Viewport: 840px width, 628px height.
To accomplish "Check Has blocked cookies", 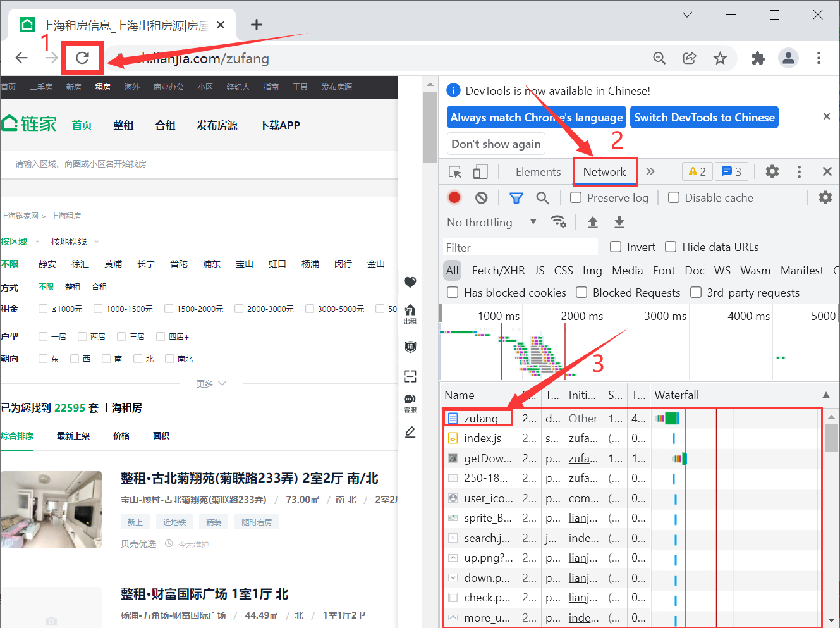I will coord(453,292).
